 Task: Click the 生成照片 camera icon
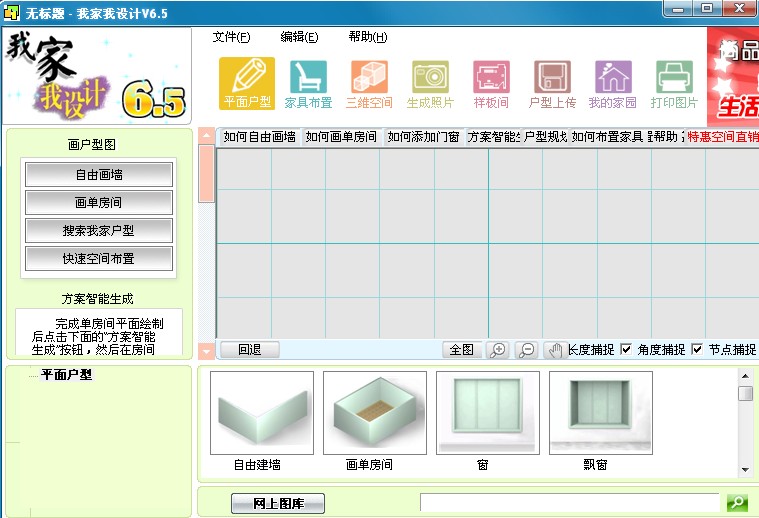point(430,83)
